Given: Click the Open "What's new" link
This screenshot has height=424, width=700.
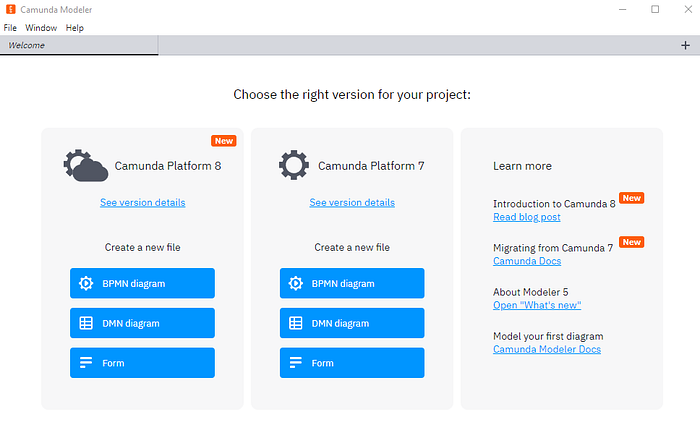Looking at the screenshot, I should [537, 305].
